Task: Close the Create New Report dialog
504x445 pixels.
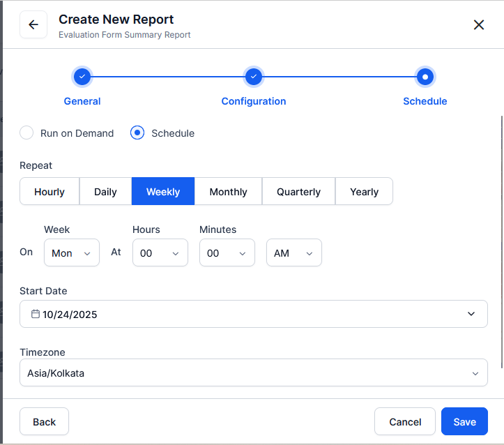Action: 479,25
